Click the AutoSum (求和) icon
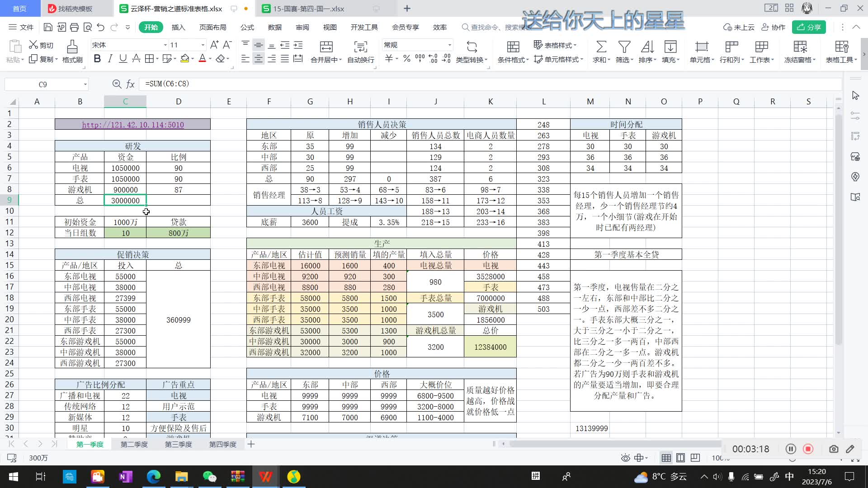The height and width of the screenshot is (488, 868). click(601, 47)
